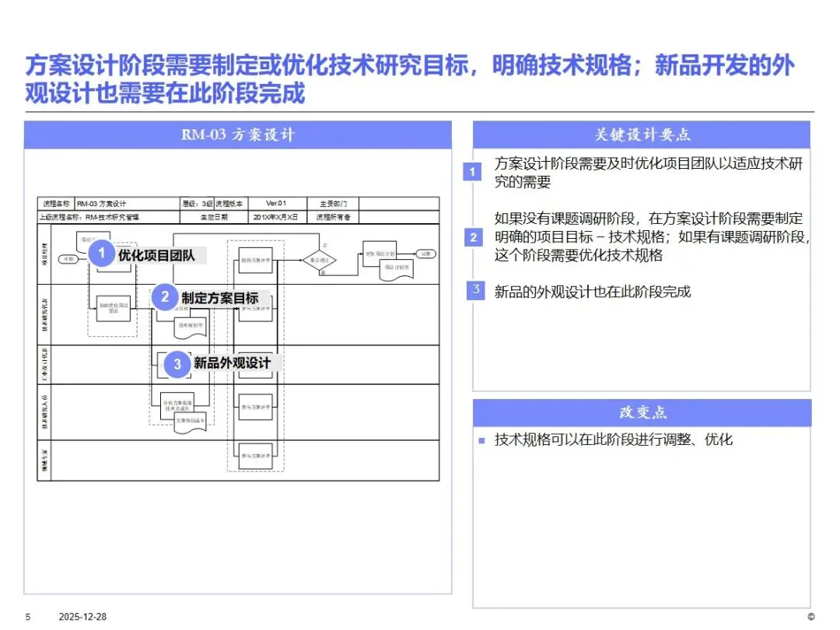Select '参与方案评审' box in 领域专家 lane

click(x=256, y=456)
